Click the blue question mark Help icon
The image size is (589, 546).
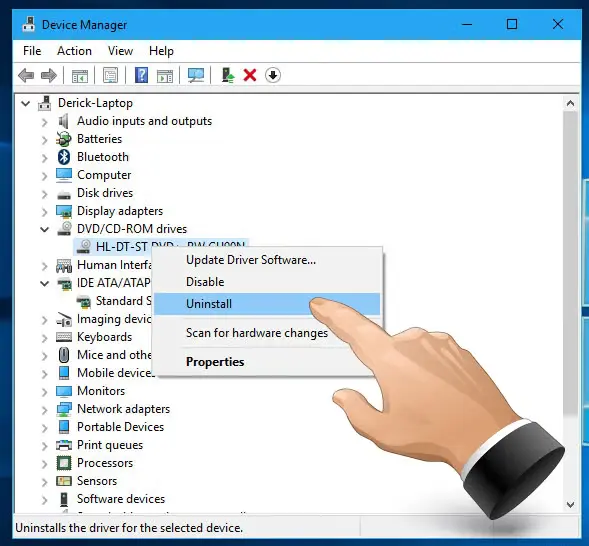click(141, 75)
